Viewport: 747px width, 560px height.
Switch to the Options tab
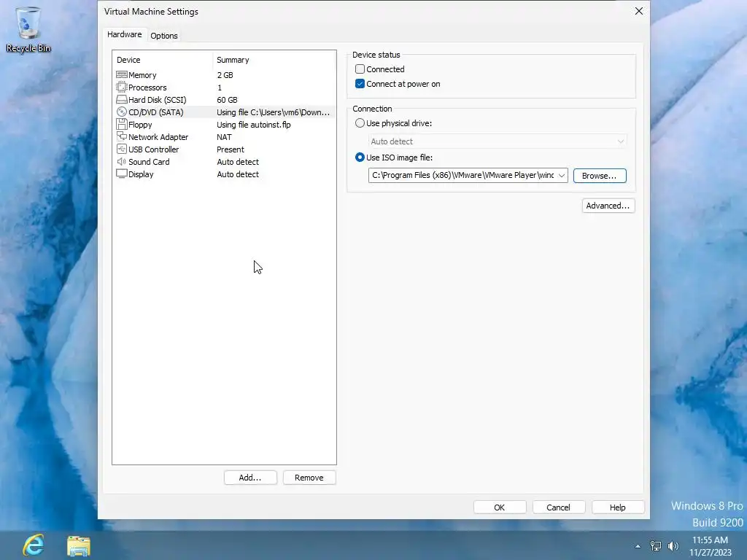click(x=164, y=36)
